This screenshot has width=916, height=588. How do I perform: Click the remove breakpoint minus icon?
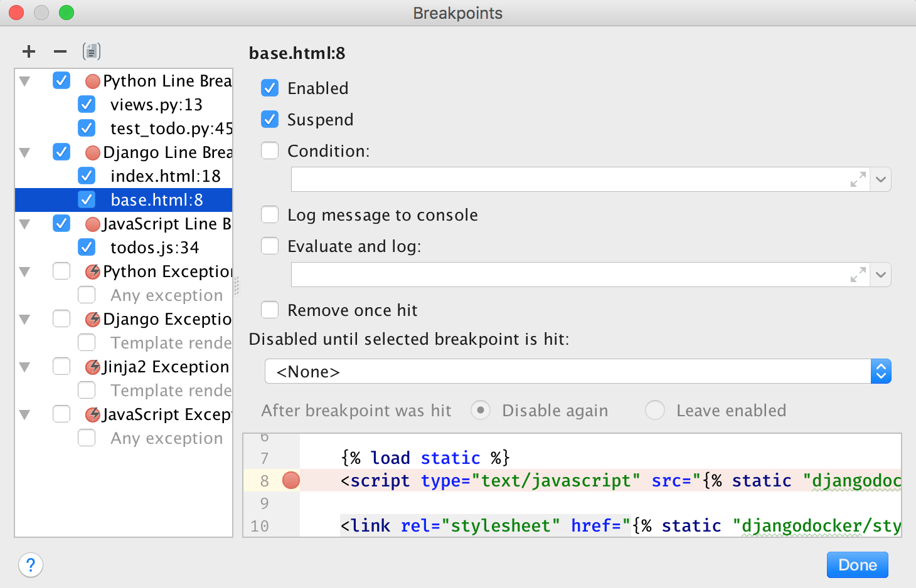pyautogui.click(x=60, y=52)
